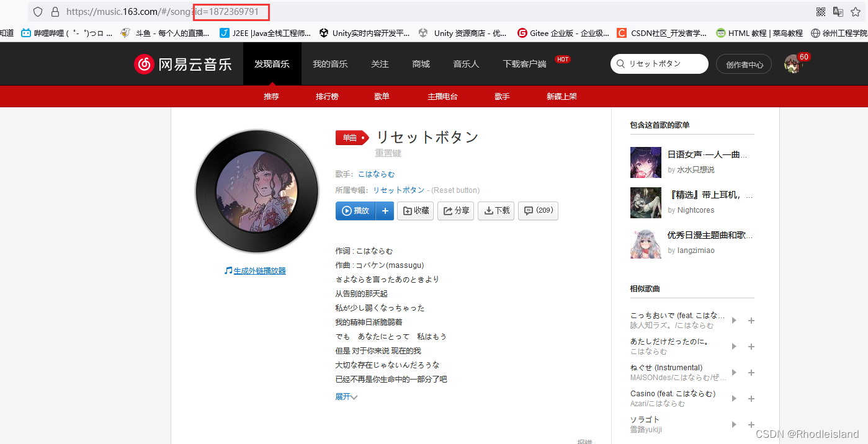Click the magnifier icon in search box
This screenshot has height=444, width=868.
pos(621,64)
